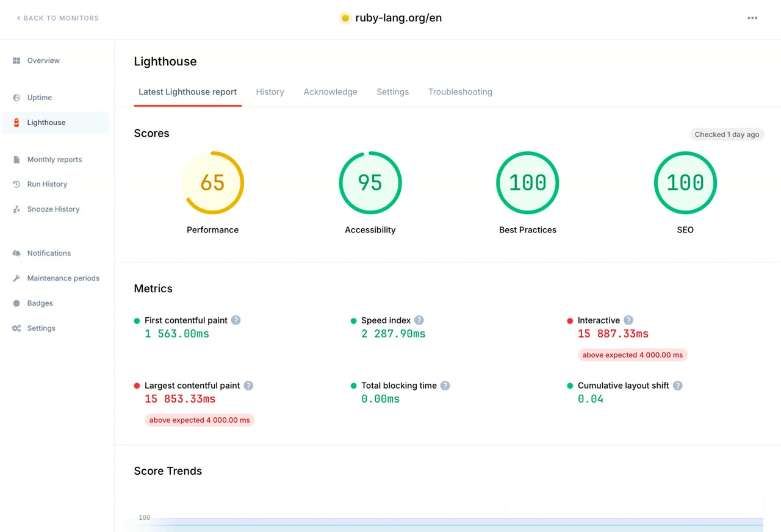The height and width of the screenshot is (532, 781).
Task: Click the Uptime globe icon
Action: pos(16,98)
